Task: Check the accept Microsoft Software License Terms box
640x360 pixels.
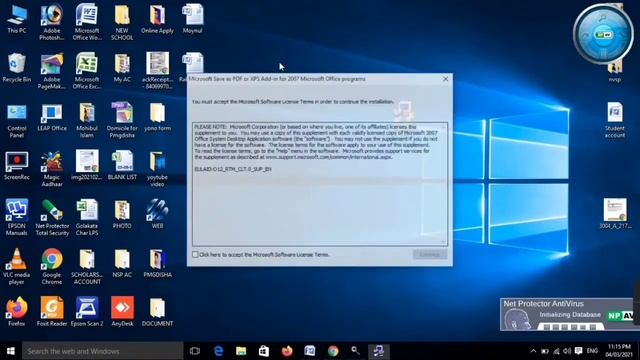Action: pyautogui.click(x=195, y=254)
